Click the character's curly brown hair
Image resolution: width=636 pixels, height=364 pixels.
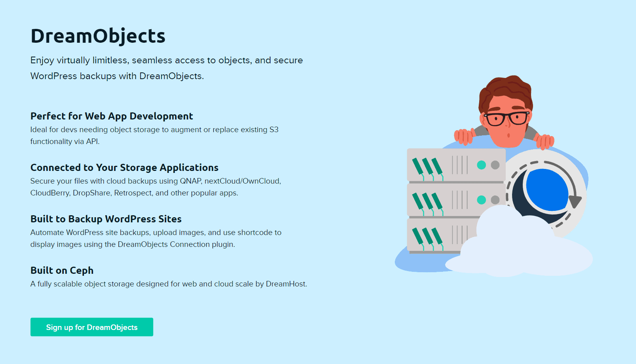tap(505, 89)
